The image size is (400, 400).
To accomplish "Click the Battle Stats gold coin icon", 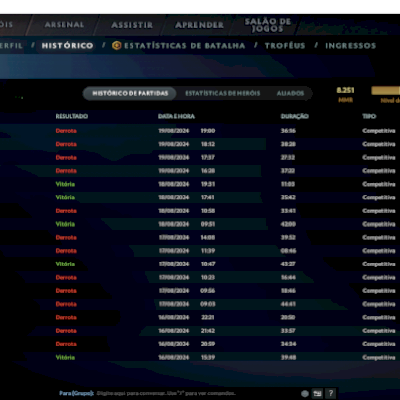I will 117,46.
